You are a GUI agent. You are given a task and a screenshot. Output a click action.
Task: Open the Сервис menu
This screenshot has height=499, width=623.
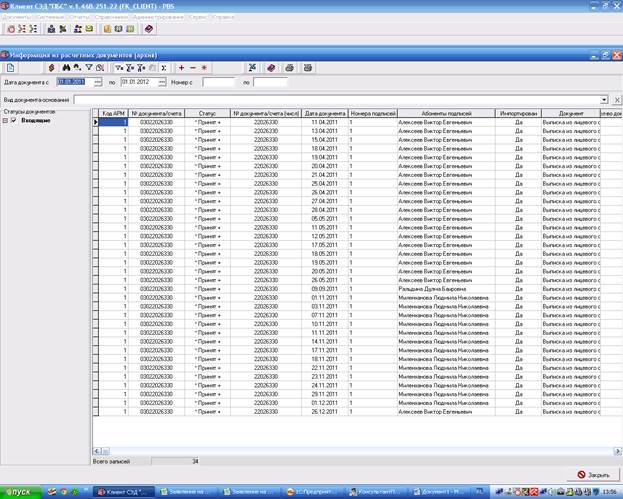coord(197,17)
